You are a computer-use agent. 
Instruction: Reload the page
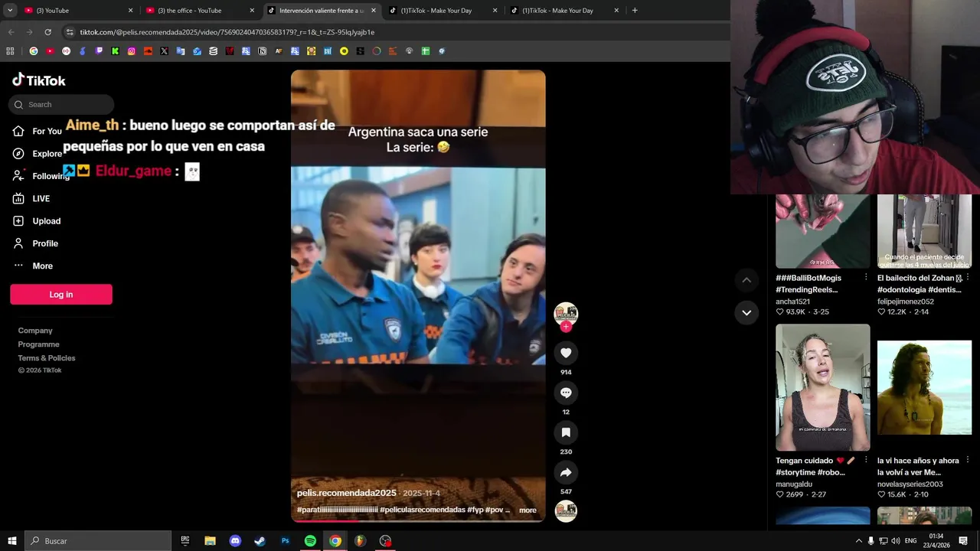coord(47,32)
